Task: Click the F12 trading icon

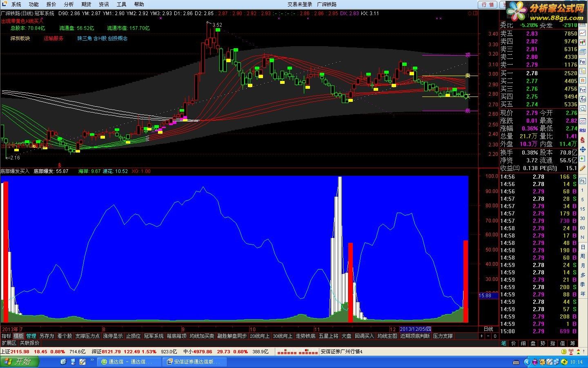Action: 583,90
